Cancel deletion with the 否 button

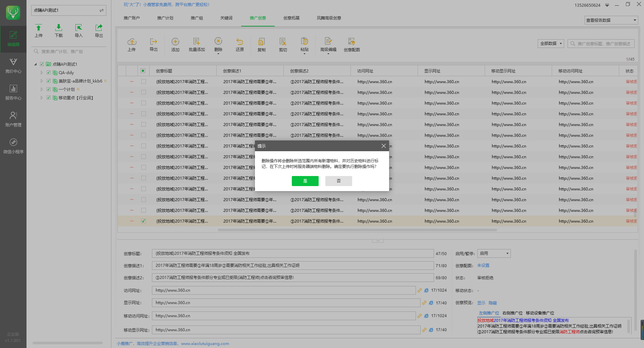coord(339,181)
